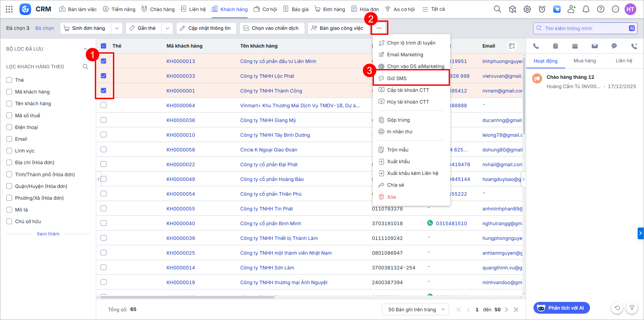
Task: Uncheck the KH0000013 customer row checkbox
Action: coord(104,61)
